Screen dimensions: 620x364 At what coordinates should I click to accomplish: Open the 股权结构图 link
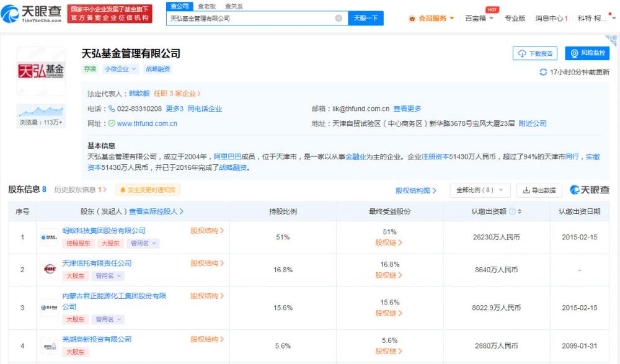(x=416, y=190)
